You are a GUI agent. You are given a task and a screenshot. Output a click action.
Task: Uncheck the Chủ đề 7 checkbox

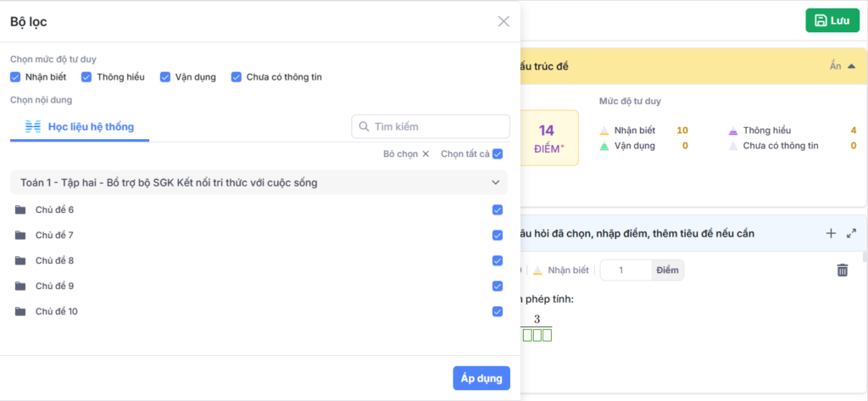click(x=498, y=235)
